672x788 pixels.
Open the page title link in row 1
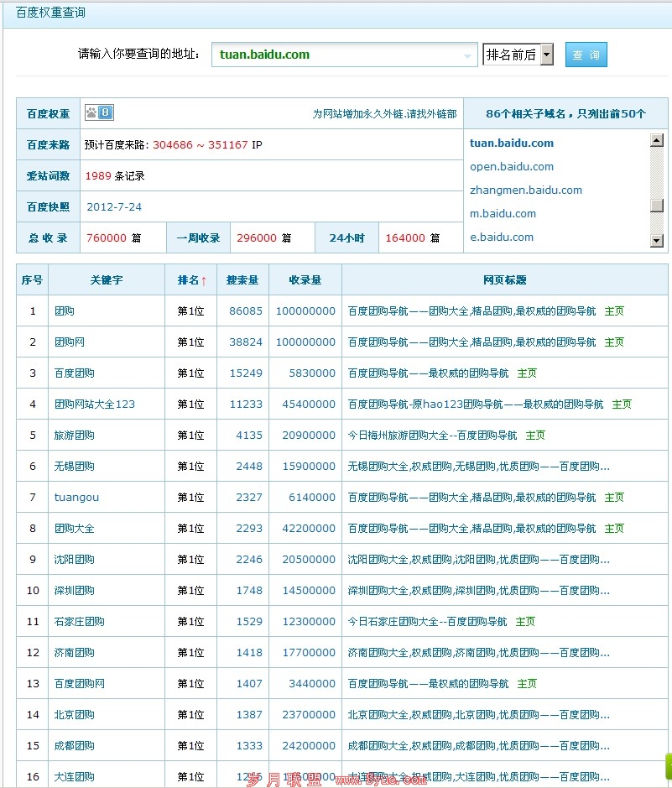pos(471,311)
